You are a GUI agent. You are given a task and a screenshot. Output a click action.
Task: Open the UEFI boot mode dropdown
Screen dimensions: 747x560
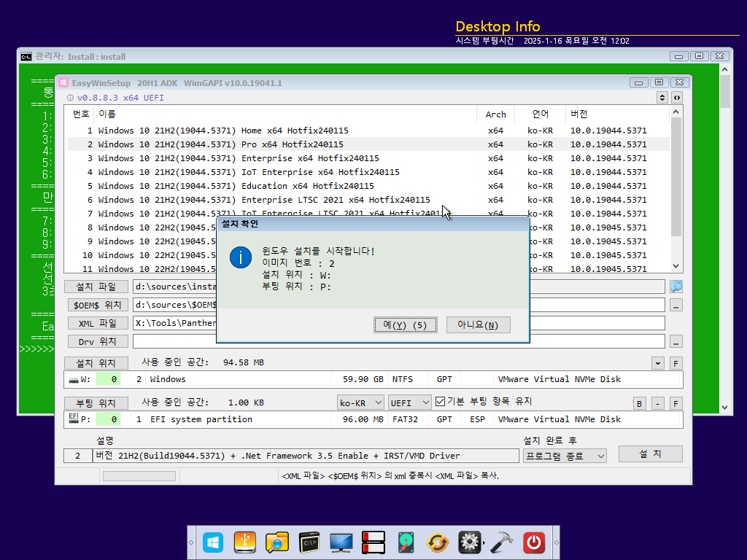click(410, 402)
